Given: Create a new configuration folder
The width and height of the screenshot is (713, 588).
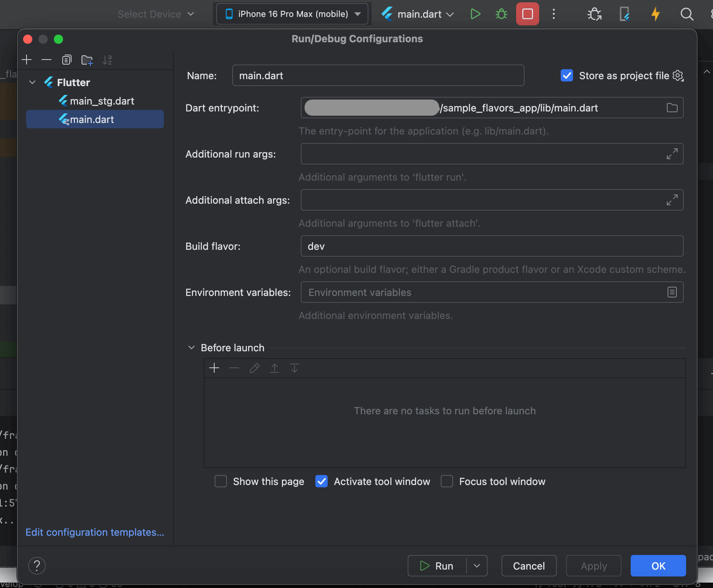Looking at the screenshot, I should (87, 60).
